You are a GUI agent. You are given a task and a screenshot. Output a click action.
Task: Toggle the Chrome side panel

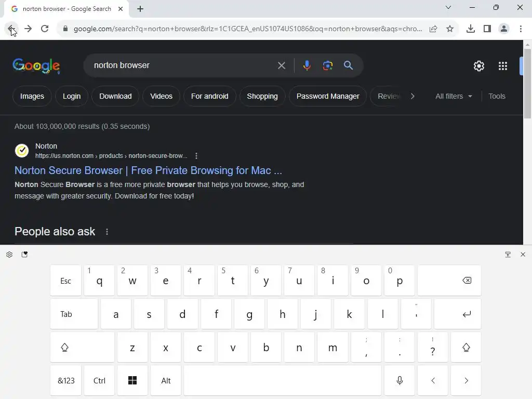click(487, 29)
